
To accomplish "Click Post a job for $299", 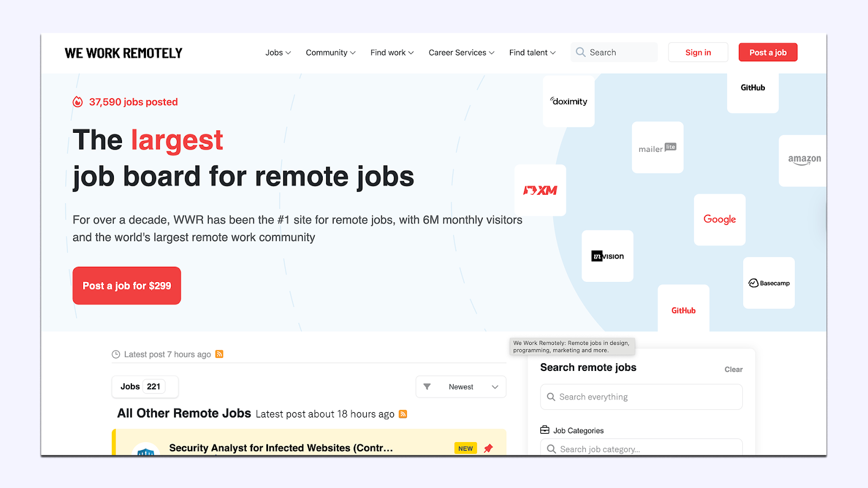I will click(127, 286).
